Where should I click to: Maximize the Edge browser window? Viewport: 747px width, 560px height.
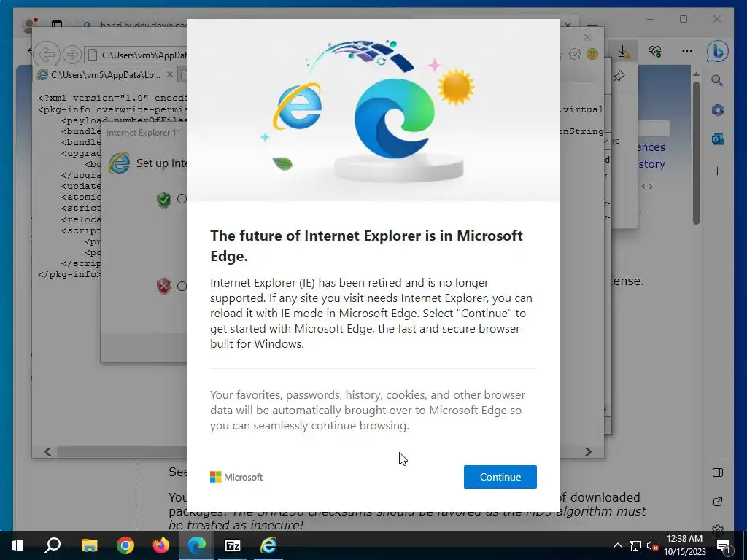point(684,19)
